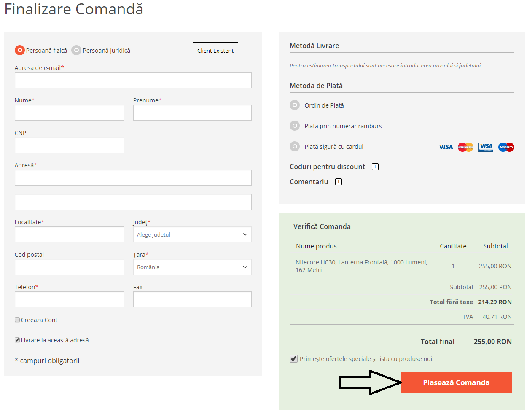Open the Județ dropdown list

(x=192, y=235)
